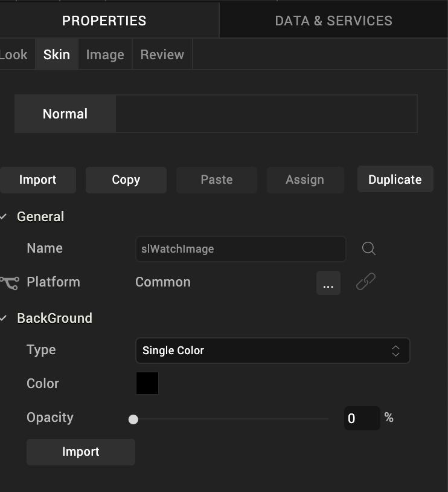The width and height of the screenshot is (448, 492).
Task: Click the search icon beside skin name
Action: coord(369,248)
